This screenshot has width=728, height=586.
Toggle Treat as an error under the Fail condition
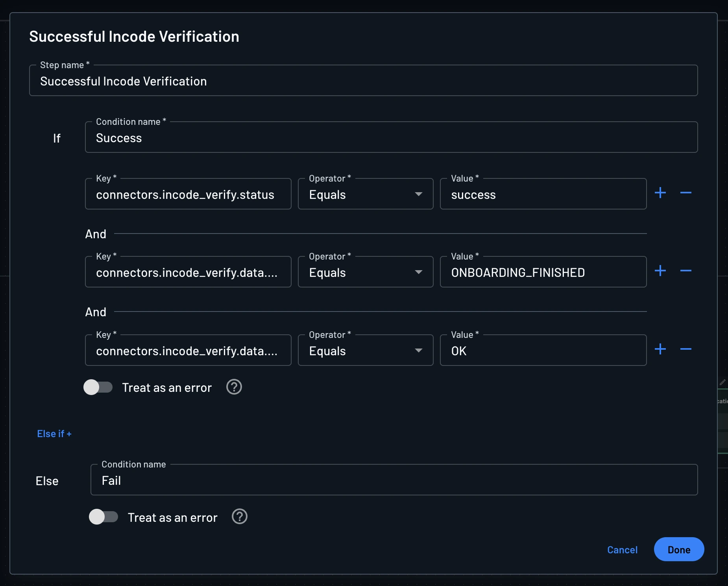(x=104, y=517)
